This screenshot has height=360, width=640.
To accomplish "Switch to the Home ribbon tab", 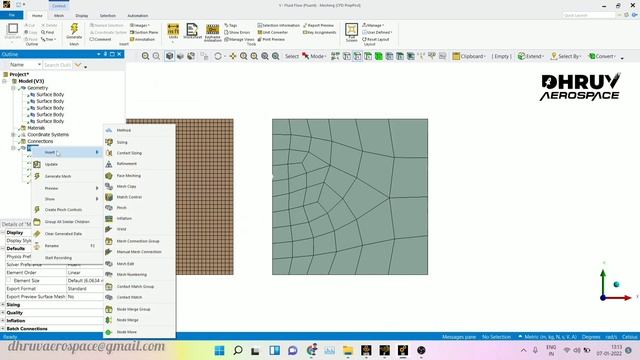I will 37,16.
